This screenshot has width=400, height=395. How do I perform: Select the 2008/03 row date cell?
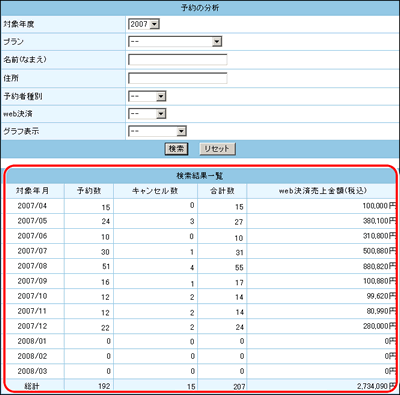(32, 371)
